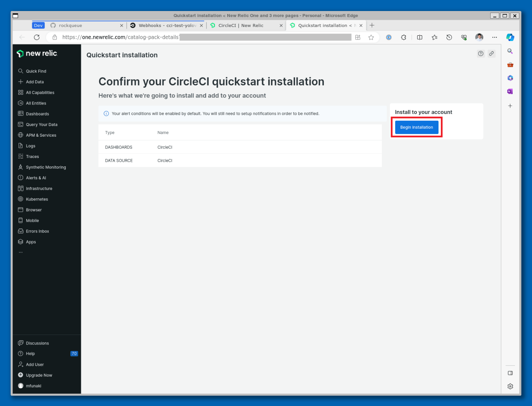Click the help question mark icon
Viewport: 532px width, 406px height.
[481, 54]
